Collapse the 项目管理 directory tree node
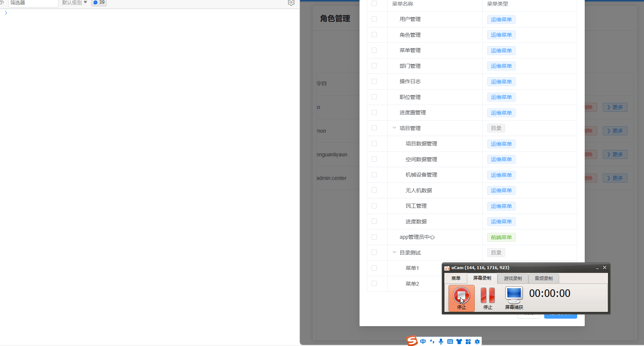The image size is (644, 346). [394, 127]
